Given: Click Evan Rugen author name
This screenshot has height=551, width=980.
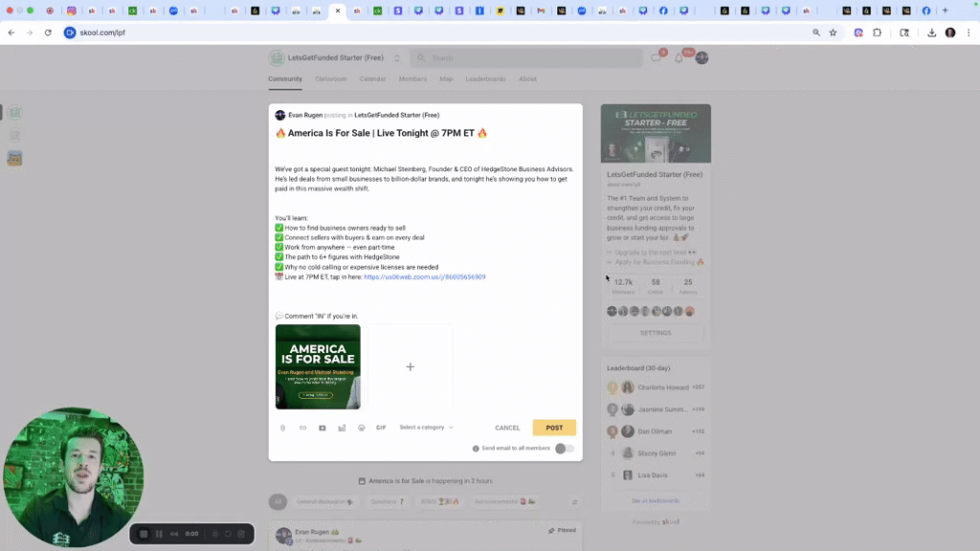Looking at the screenshot, I should 305,115.
